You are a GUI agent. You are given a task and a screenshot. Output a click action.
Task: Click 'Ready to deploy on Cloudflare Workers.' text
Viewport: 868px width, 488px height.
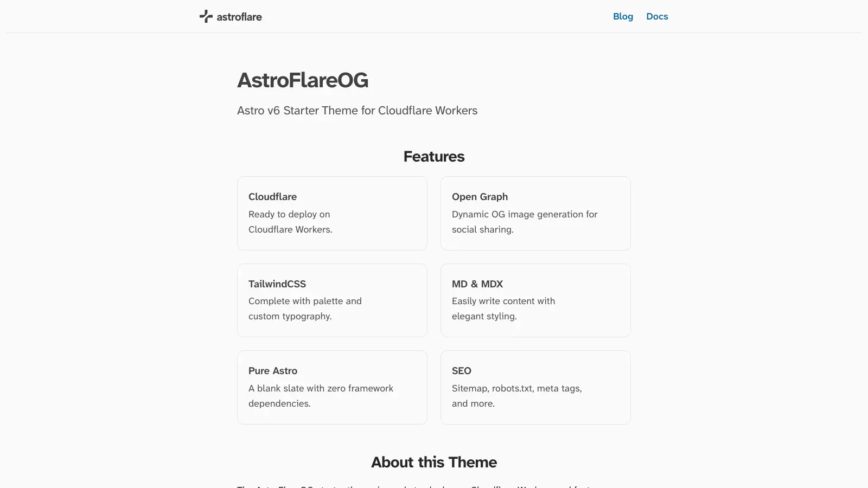click(290, 222)
